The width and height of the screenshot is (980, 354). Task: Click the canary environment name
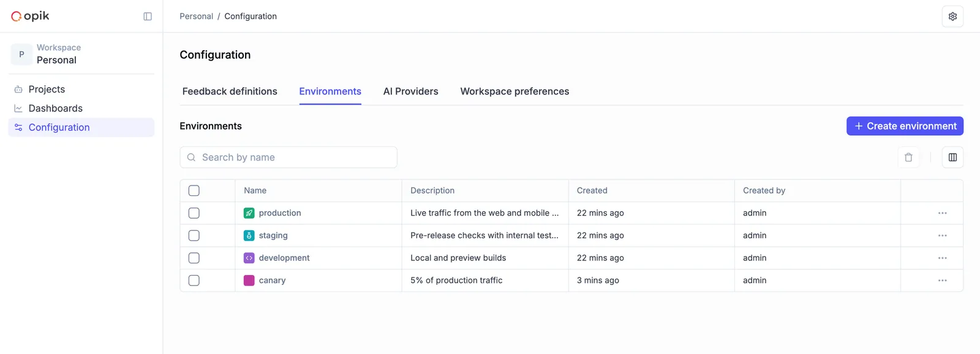[x=272, y=281]
